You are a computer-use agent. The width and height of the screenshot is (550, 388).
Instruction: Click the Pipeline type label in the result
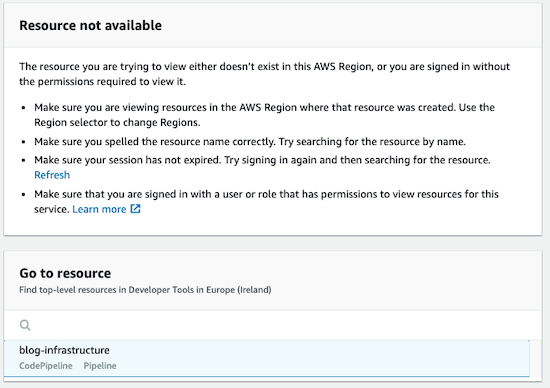tap(100, 366)
